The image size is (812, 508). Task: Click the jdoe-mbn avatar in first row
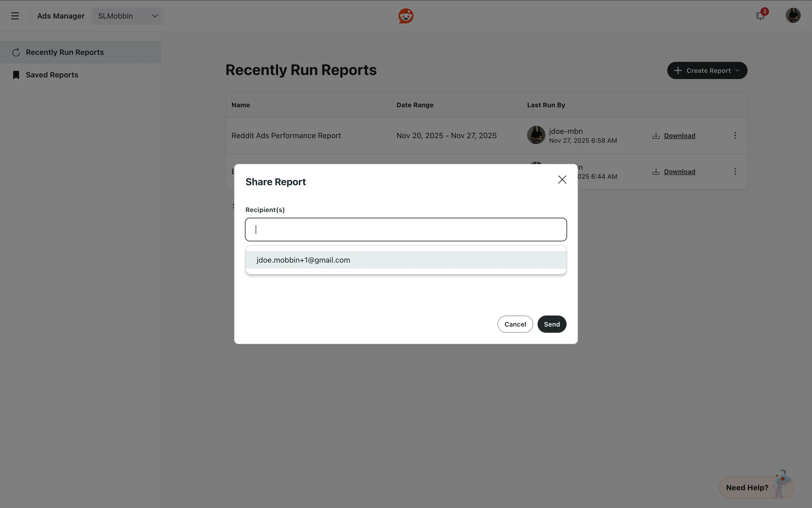536,135
